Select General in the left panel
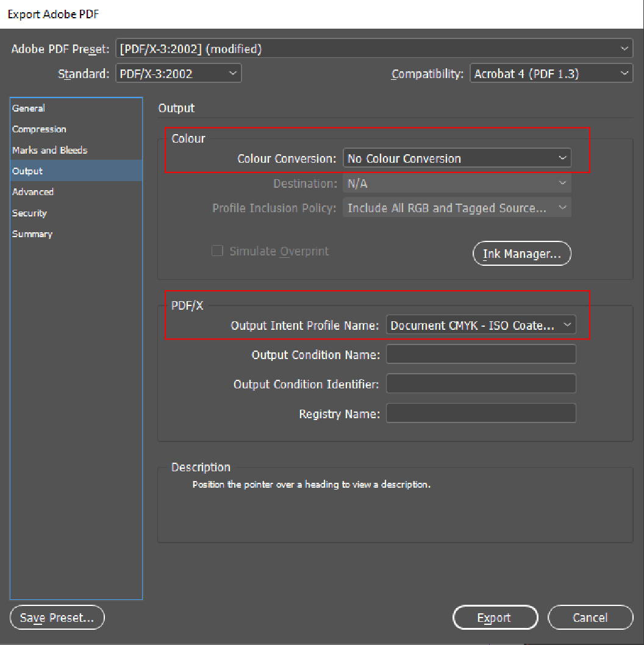The width and height of the screenshot is (644, 645). click(x=29, y=108)
